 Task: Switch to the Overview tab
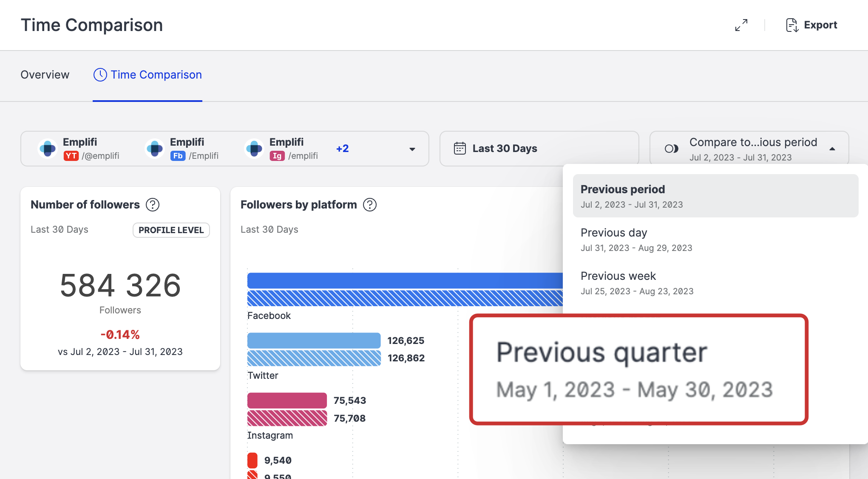45,75
